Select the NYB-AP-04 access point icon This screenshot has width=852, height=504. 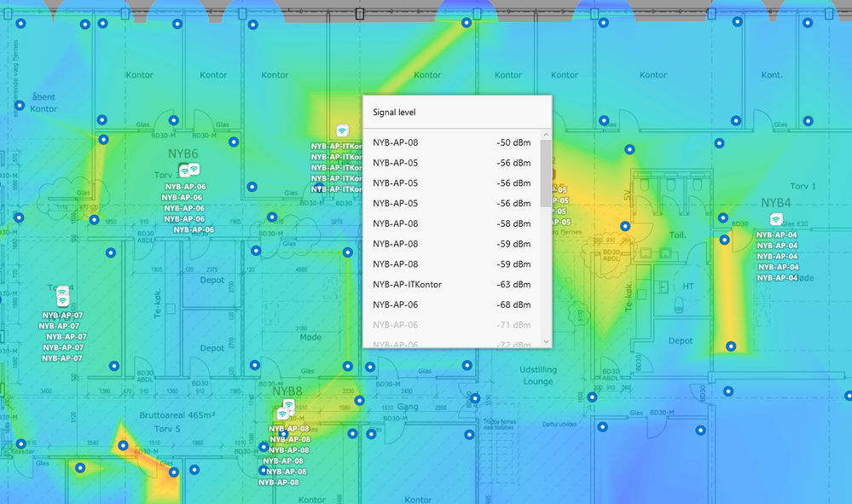pyautogui.click(x=775, y=219)
